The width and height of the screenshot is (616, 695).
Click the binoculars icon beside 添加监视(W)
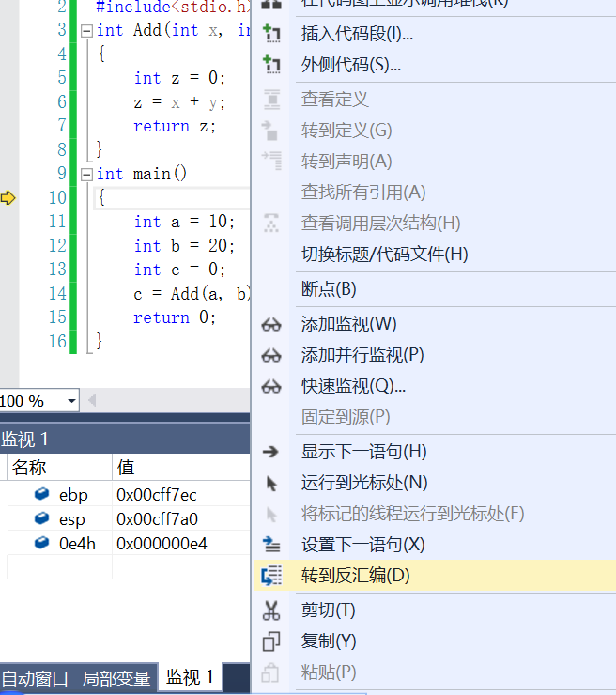coord(271,325)
